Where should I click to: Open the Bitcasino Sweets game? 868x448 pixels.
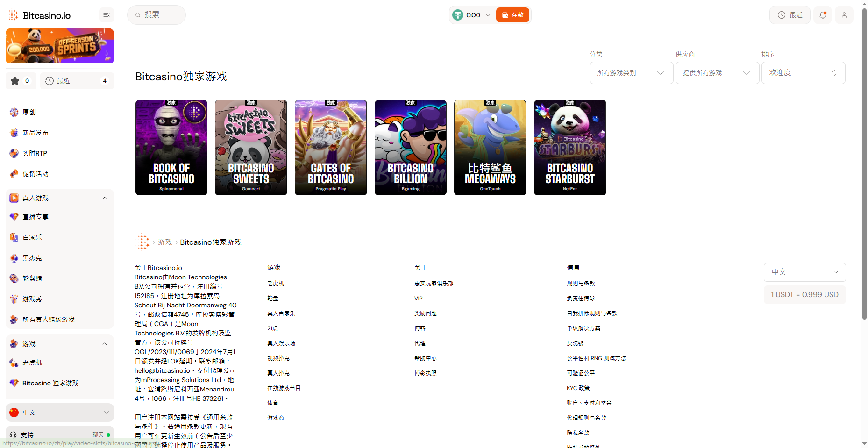[x=251, y=148]
